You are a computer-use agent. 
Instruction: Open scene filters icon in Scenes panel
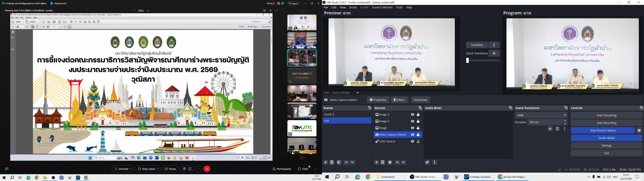coord(339,162)
